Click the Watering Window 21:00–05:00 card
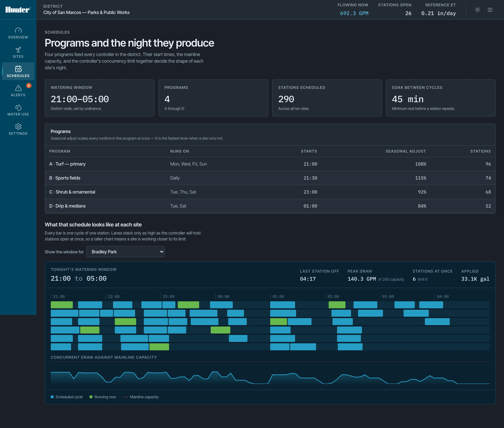The image size is (504, 428). 100,98
